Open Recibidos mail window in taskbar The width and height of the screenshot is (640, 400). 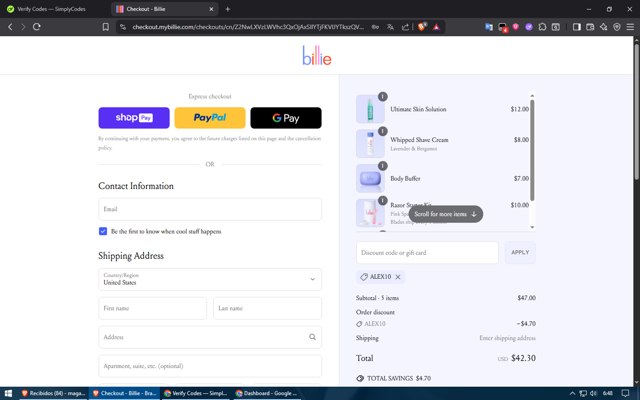(53, 393)
